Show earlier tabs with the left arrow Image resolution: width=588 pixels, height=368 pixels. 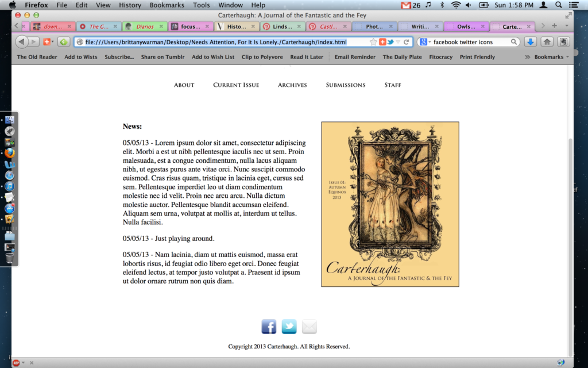tap(16, 26)
